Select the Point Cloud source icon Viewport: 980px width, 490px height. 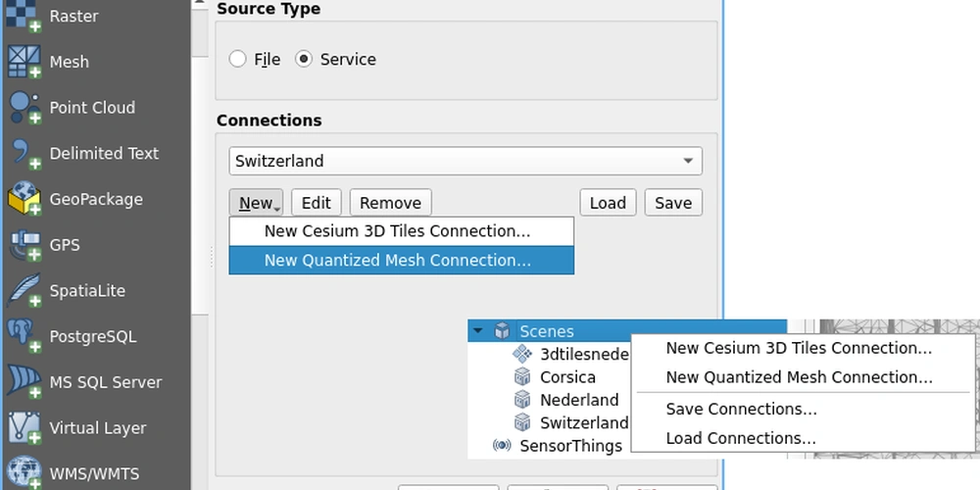(x=24, y=108)
